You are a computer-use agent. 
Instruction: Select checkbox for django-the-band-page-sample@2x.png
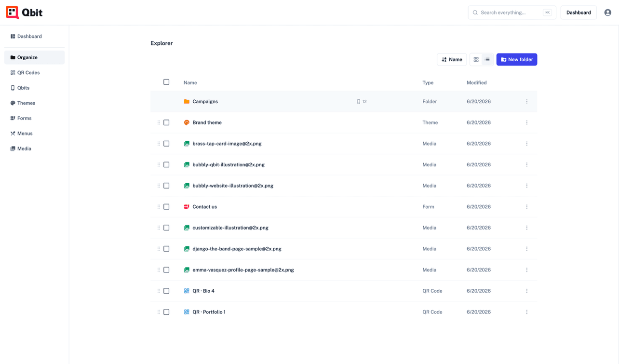click(166, 249)
